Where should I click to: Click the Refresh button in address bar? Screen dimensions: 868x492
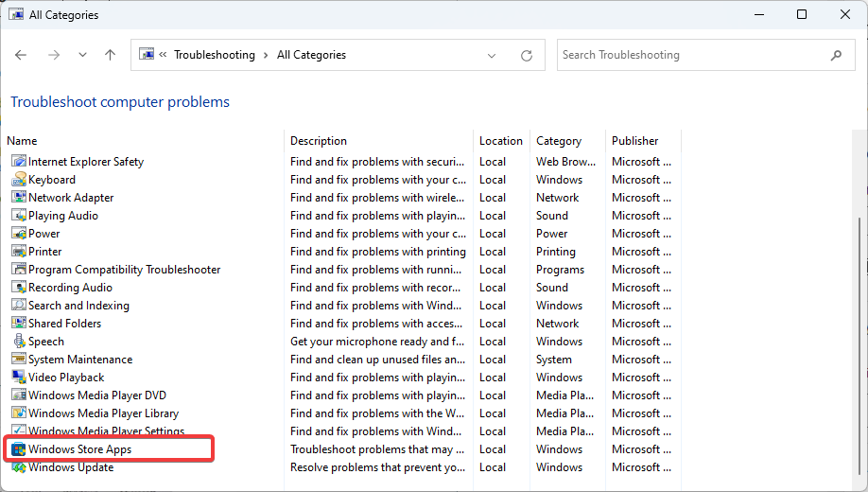tap(527, 55)
